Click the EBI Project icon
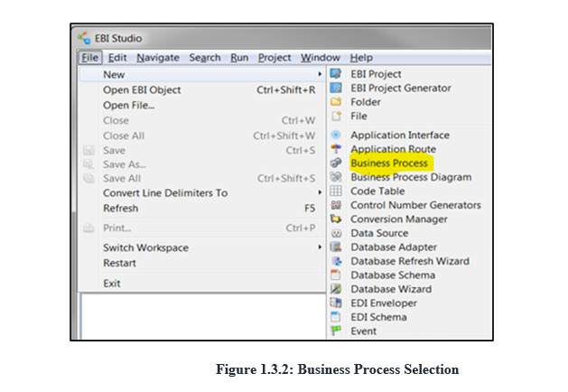The height and width of the screenshot is (392, 568). click(x=336, y=73)
